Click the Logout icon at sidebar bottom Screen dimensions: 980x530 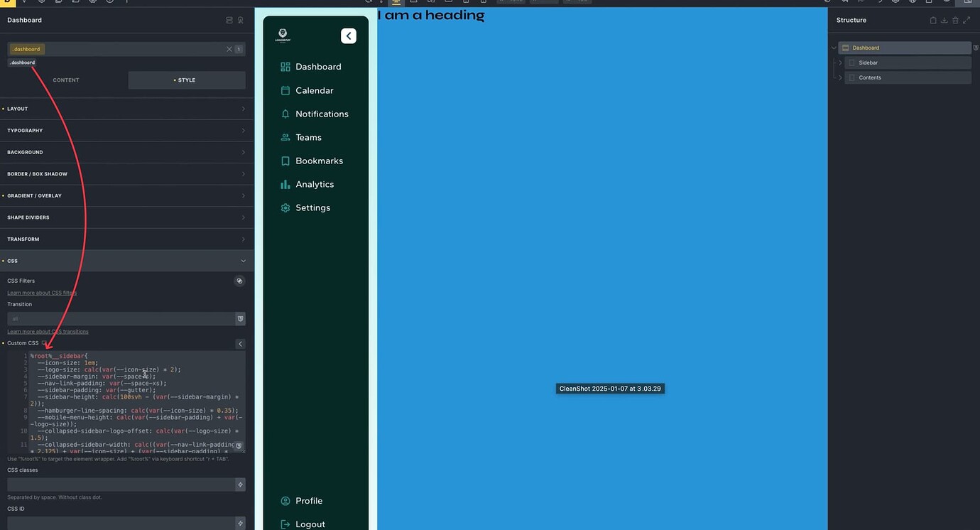(285, 524)
